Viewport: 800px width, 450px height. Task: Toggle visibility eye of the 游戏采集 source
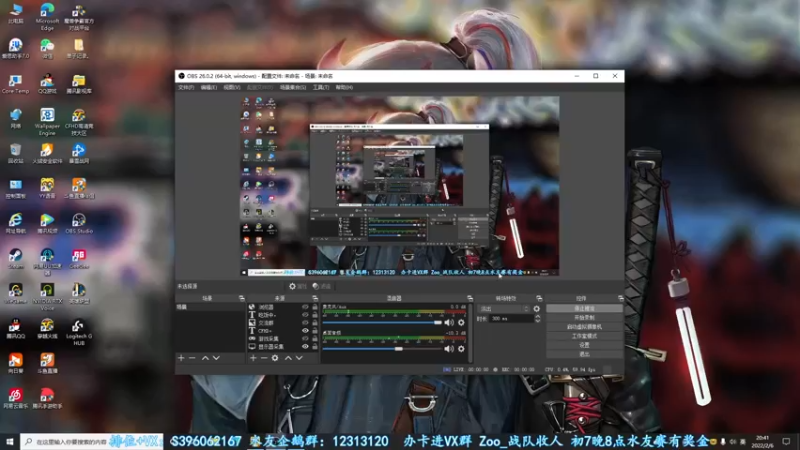[x=305, y=339]
